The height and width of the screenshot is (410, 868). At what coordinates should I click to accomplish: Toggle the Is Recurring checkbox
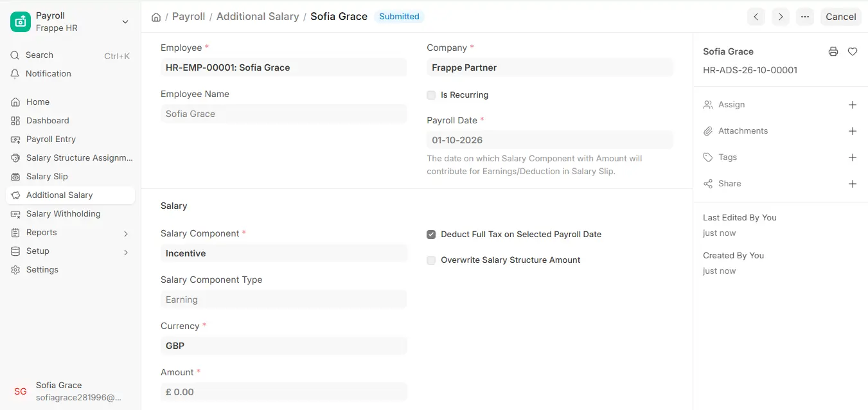(x=431, y=95)
